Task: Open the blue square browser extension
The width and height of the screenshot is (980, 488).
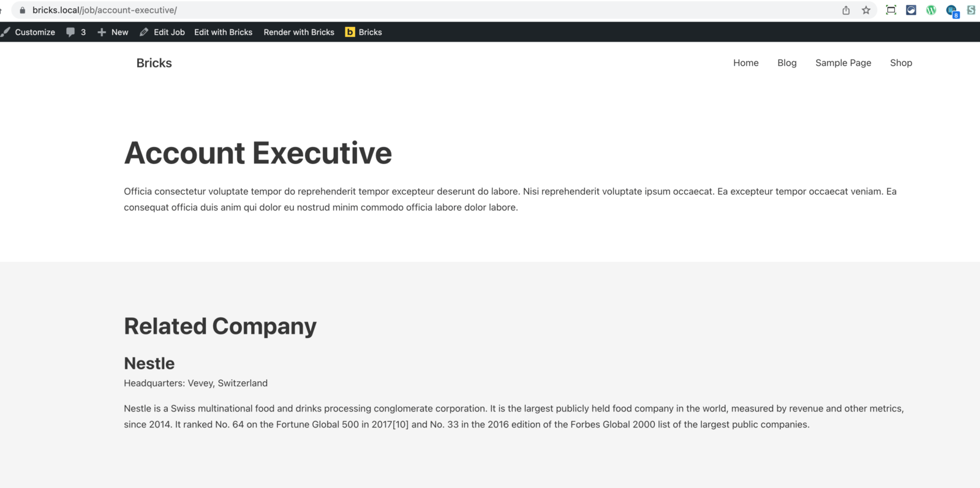Action: 911,10
